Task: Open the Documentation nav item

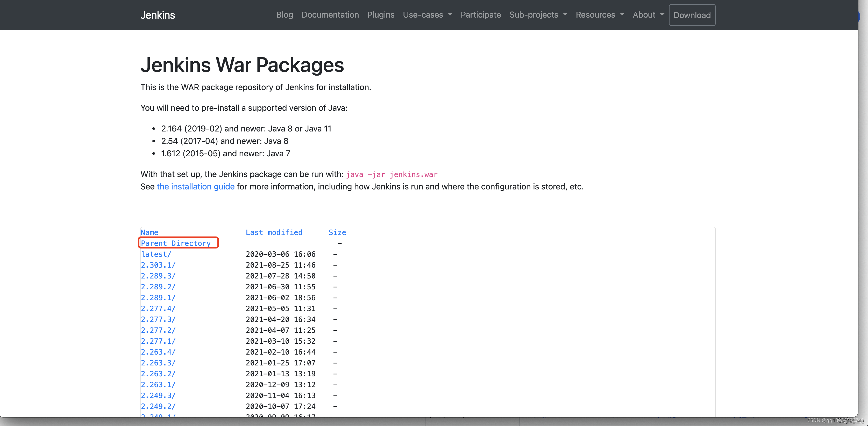Action: (330, 15)
